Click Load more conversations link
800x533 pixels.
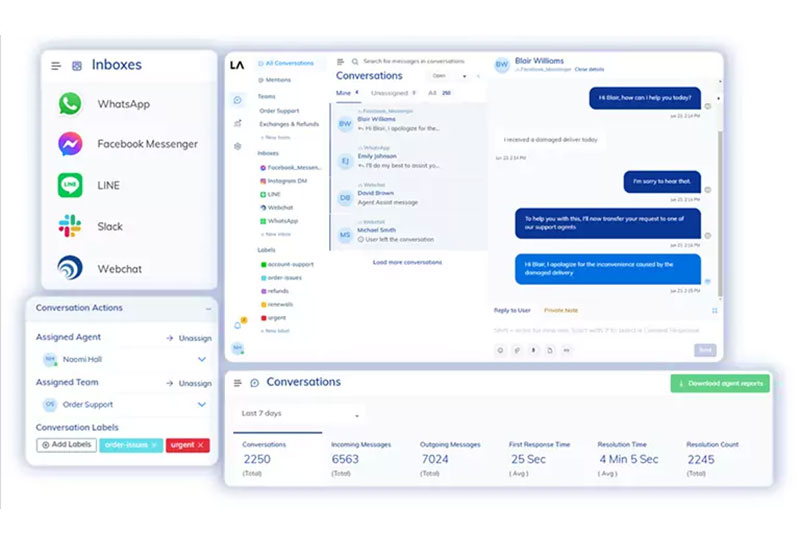click(x=407, y=262)
